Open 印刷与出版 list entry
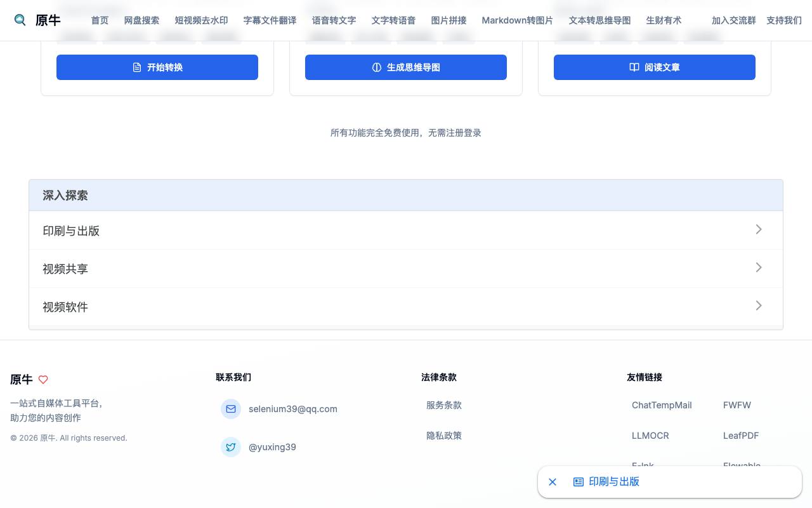Image resolution: width=812 pixels, height=508 pixels. point(406,231)
